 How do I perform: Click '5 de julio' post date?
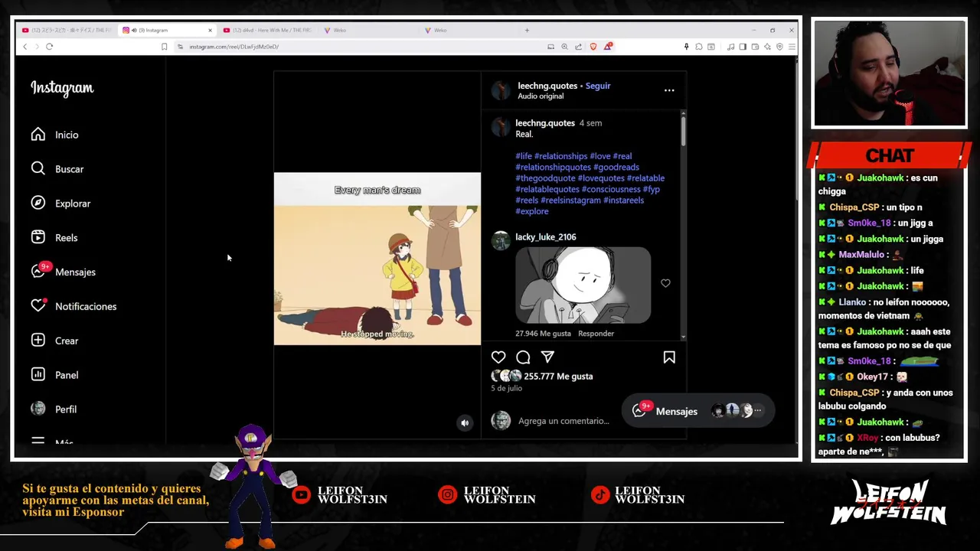coord(506,389)
